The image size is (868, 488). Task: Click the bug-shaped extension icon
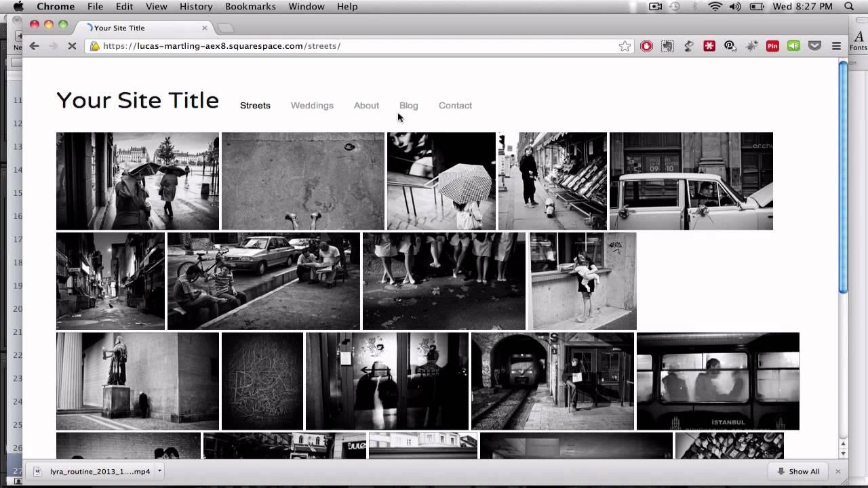click(x=751, y=46)
